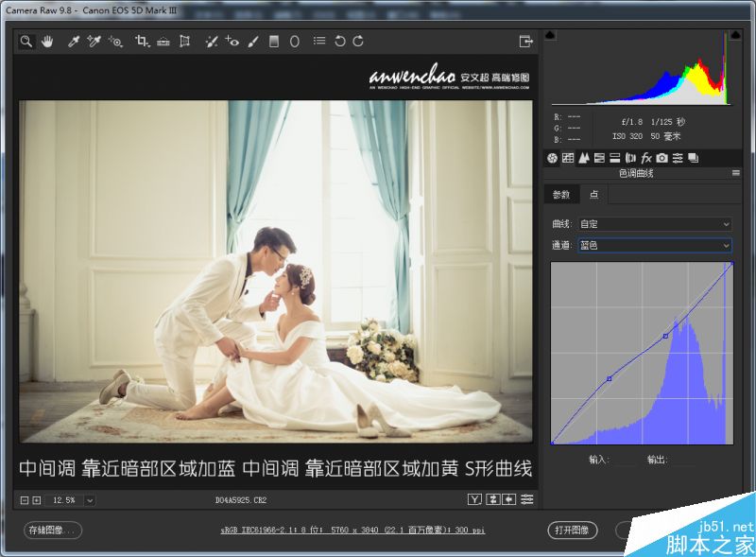Screen dimensions: 756x557
Task: Select the Adjustment Brush tool
Action: (x=253, y=42)
